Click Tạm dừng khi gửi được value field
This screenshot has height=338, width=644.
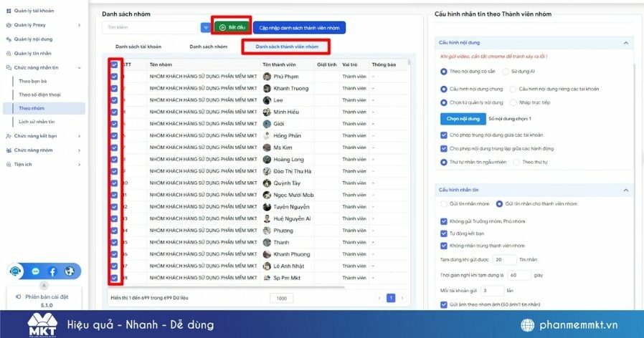coord(504,260)
